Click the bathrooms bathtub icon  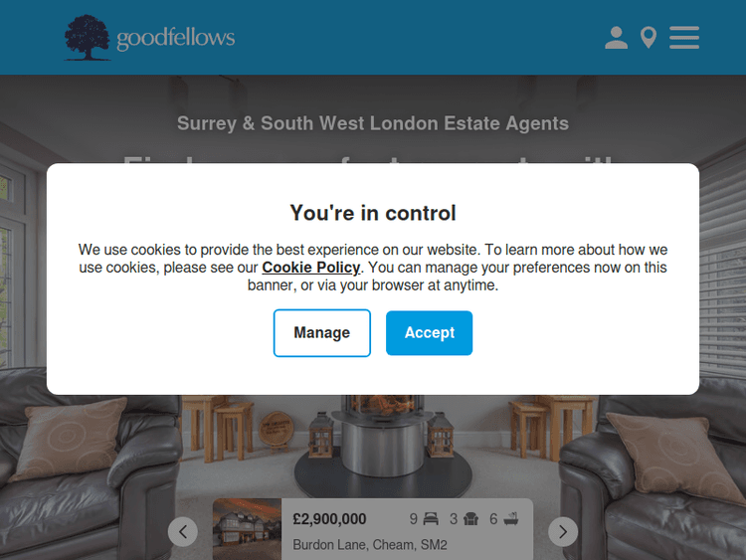(511, 518)
